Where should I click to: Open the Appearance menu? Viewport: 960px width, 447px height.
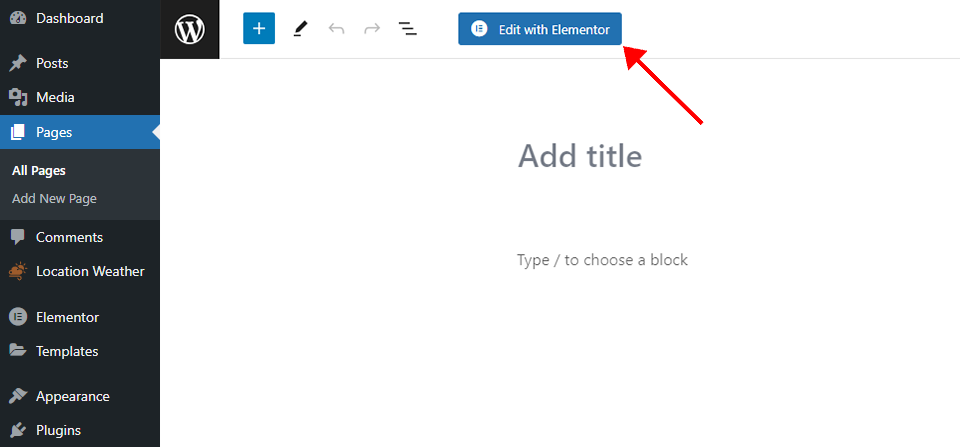point(73,396)
